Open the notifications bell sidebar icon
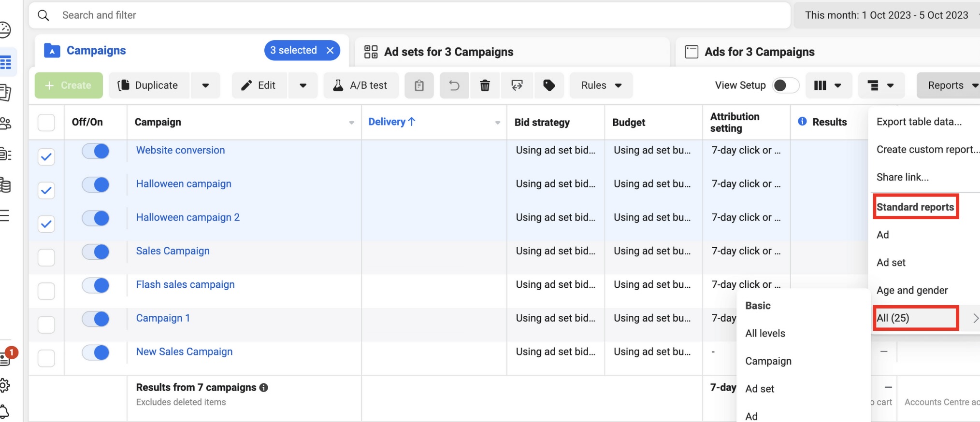The width and height of the screenshot is (980, 422). tap(4, 411)
